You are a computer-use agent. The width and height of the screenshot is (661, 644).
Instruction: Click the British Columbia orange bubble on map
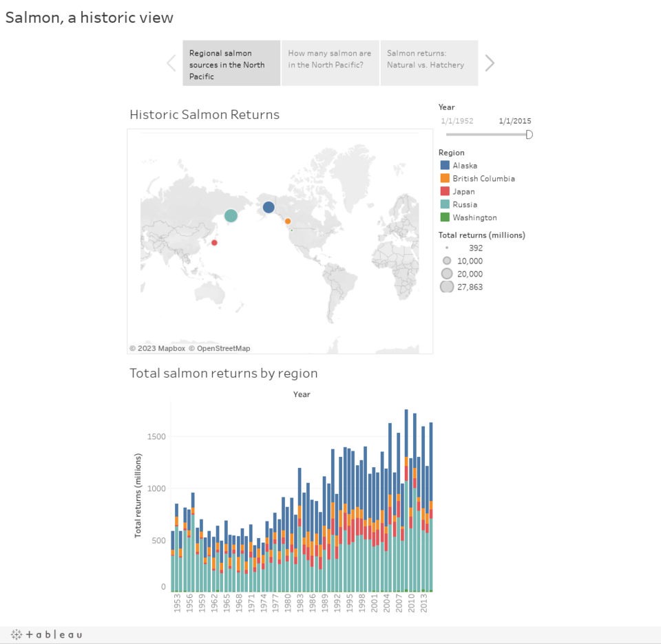coord(288,221)
